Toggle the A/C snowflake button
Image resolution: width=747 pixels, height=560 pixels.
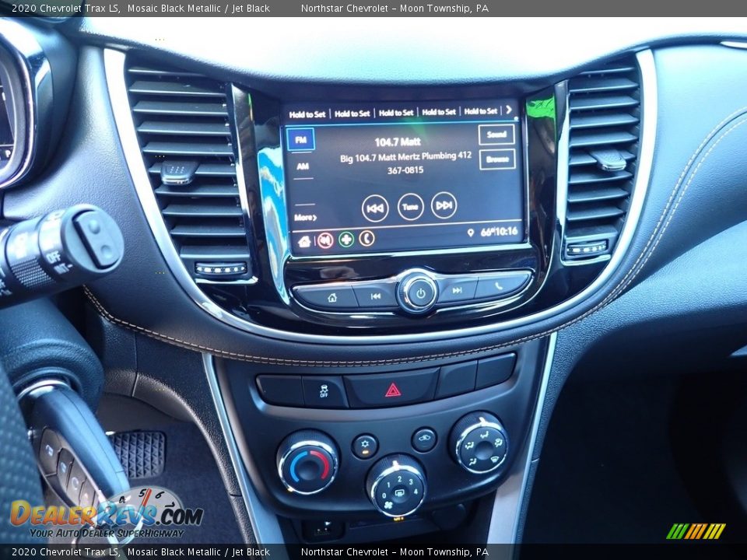[x=365, y=446]
